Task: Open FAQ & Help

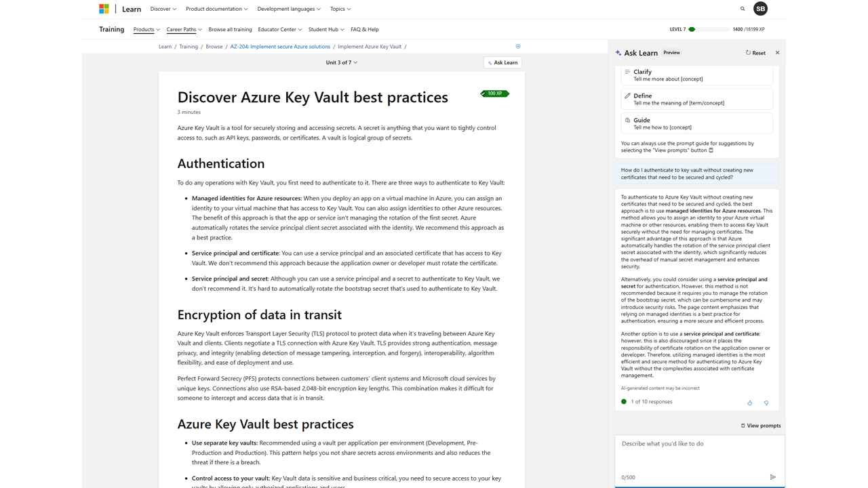Action: click(x=365, y=29)
